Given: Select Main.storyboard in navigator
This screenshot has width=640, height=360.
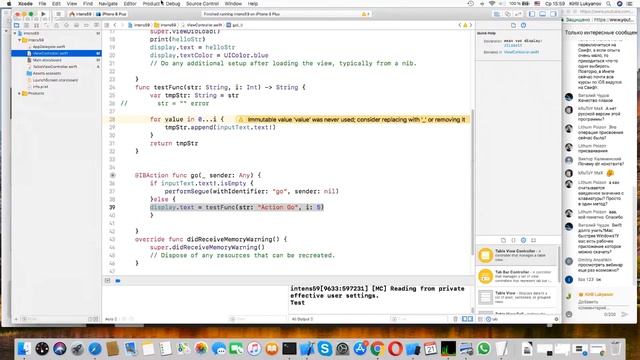Looking at the screenshot, I should point(47,60).
